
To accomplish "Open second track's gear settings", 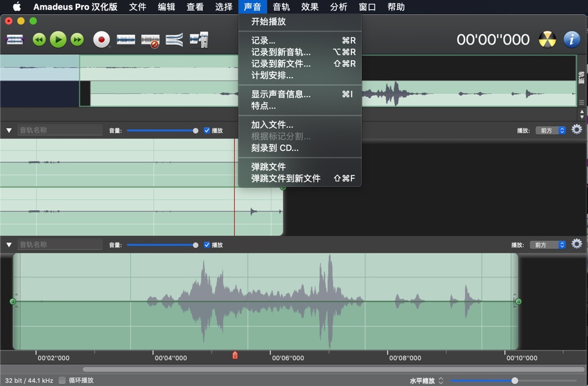I will 577,244.
